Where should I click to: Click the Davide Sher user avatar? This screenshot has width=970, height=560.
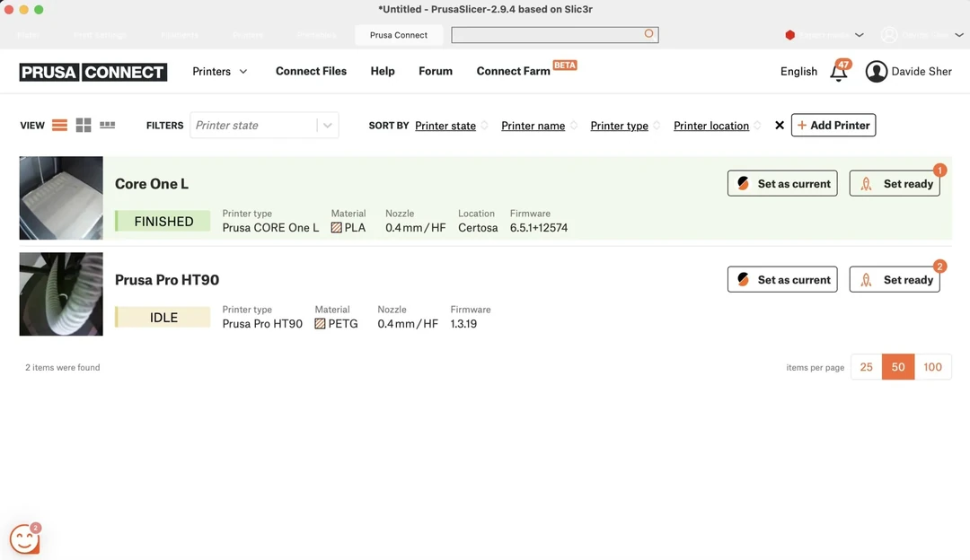pyautogui.click(x=877, y=72)
